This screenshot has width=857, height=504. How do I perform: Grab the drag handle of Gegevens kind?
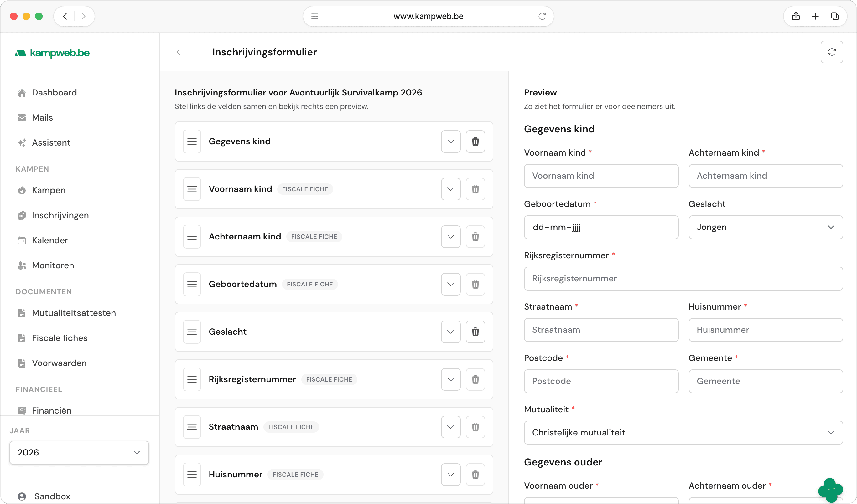coord(192,141)
